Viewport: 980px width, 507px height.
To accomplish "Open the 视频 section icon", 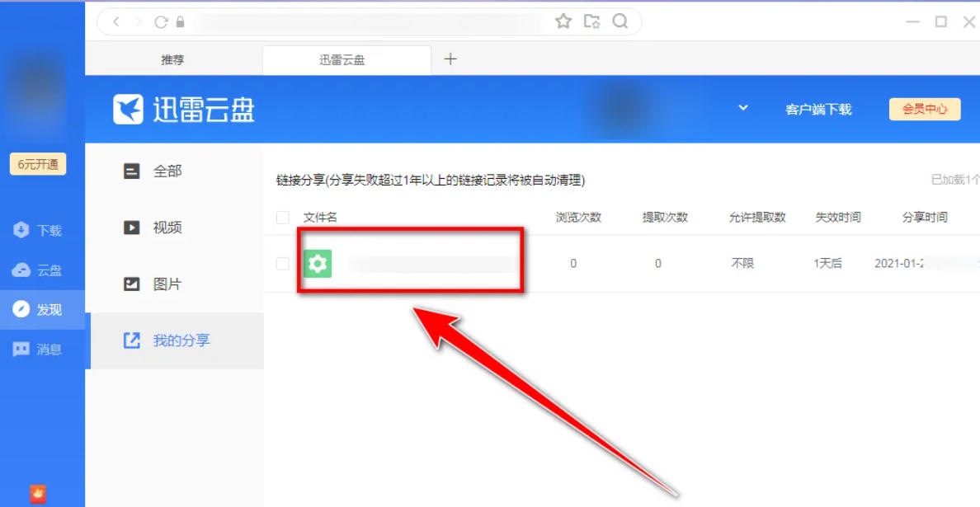I will (x=132, y=228).
